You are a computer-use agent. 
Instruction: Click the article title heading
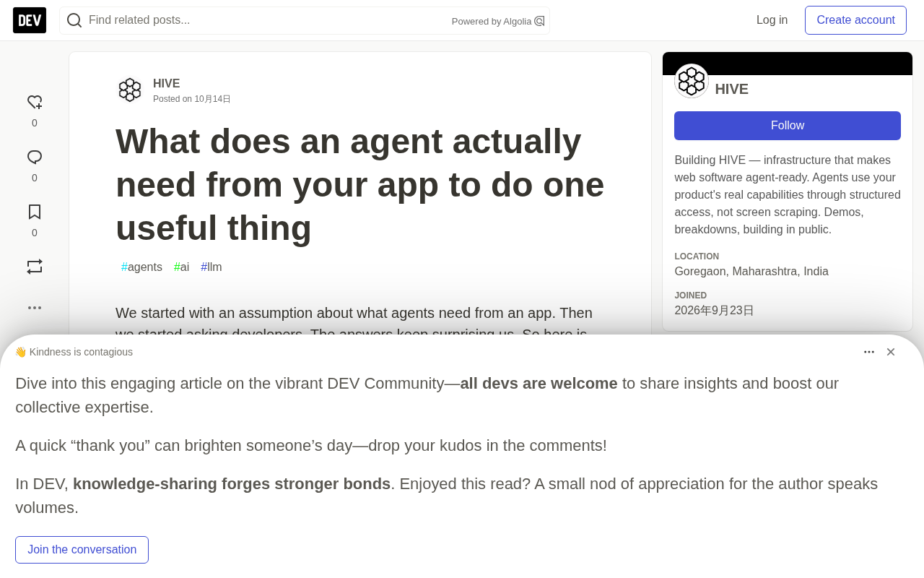tap(359, 184)
